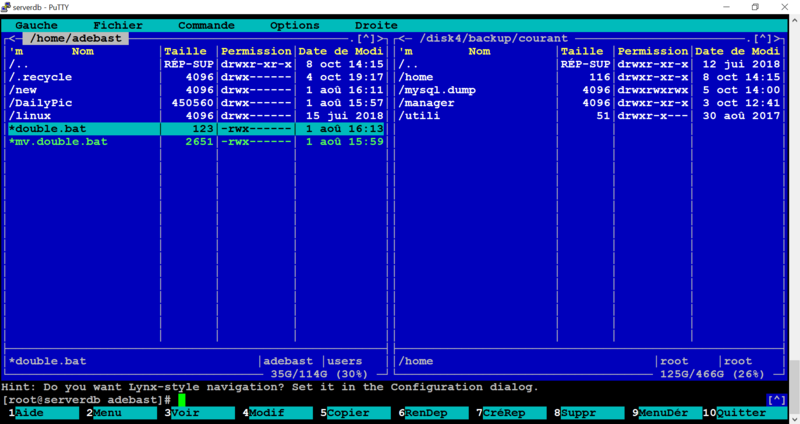Click the drwxrwxrwx permission of mysql.dump
The height and width of the screenshot is (424, 800).
(x=653, y=90)
